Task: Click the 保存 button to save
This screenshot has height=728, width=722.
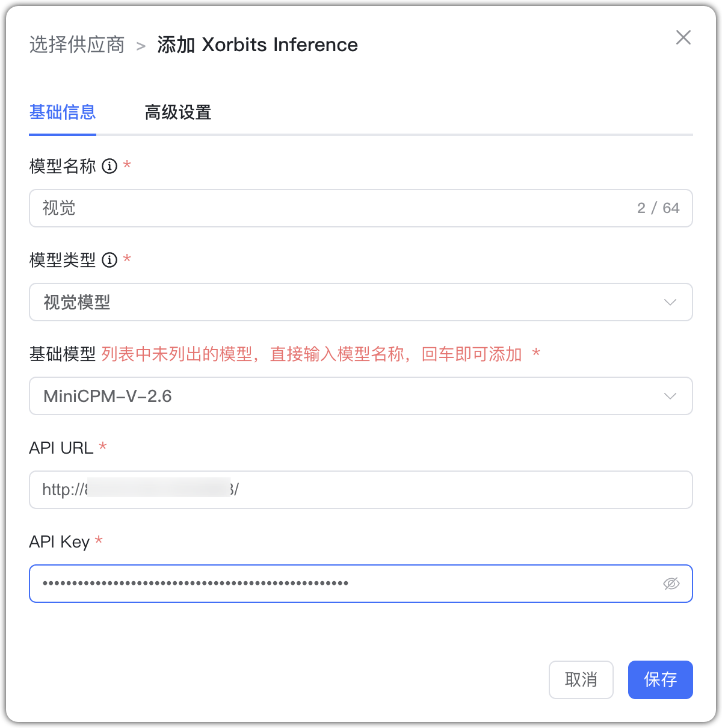Action: 660,679
